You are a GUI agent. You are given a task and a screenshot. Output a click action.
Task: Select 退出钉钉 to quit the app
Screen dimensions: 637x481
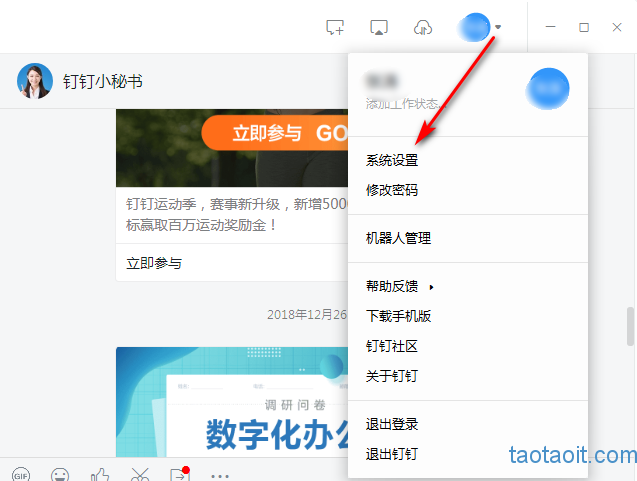click(392, 454)
